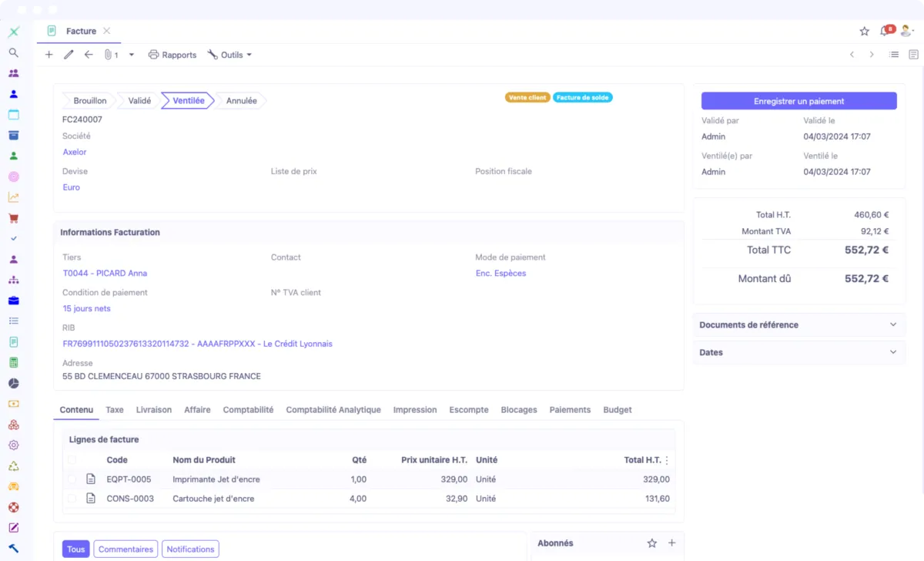Open the search icon in sidebar
924x561 pixels.
point(13,52)
